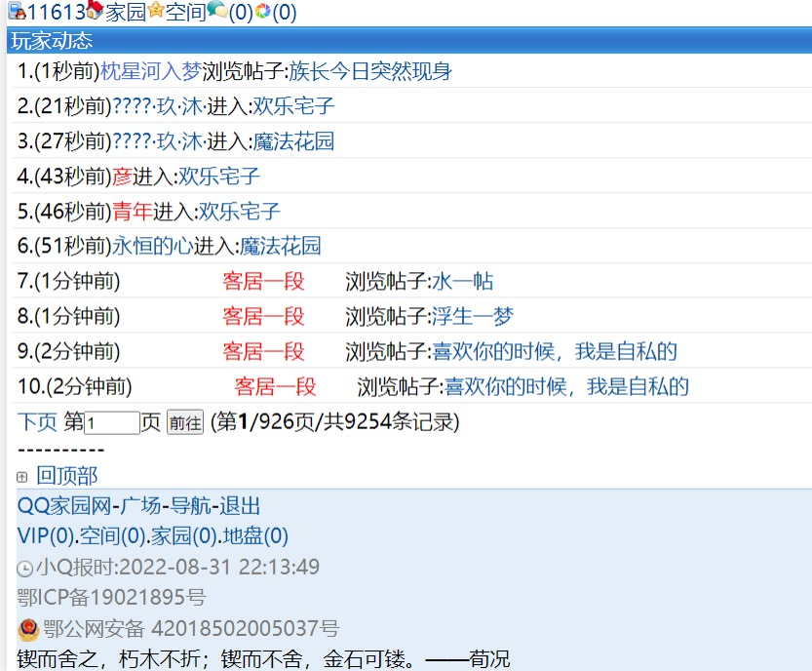Open the post 族长今日突然现身

tap(370, 71)
